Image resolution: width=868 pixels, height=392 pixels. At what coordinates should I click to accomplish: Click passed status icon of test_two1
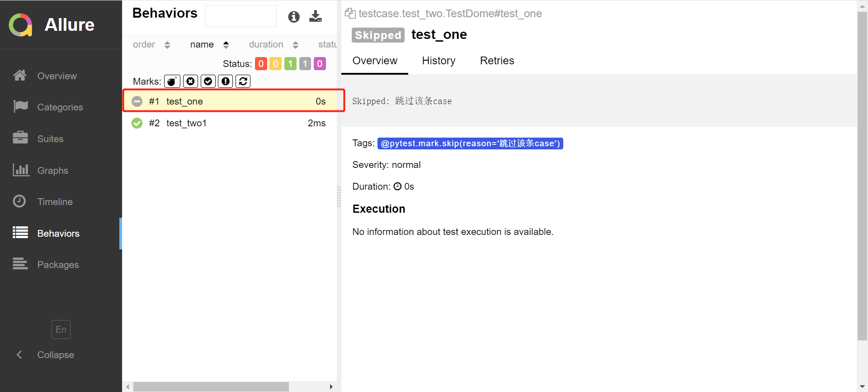137,123
